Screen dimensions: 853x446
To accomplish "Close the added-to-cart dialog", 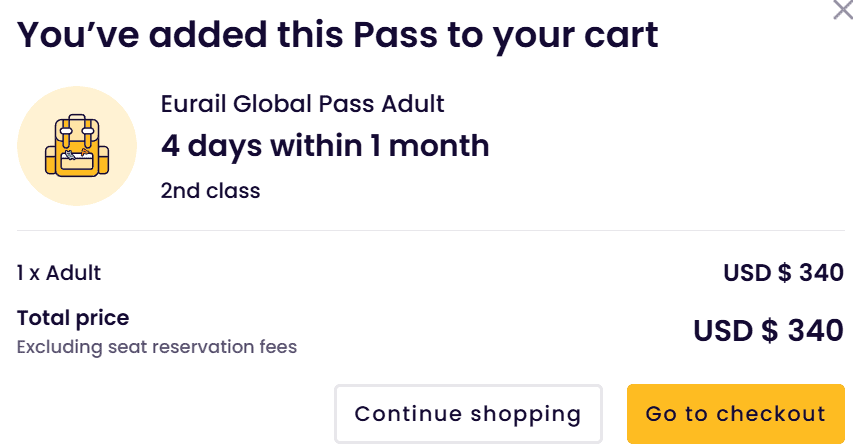I will [843, 11].
